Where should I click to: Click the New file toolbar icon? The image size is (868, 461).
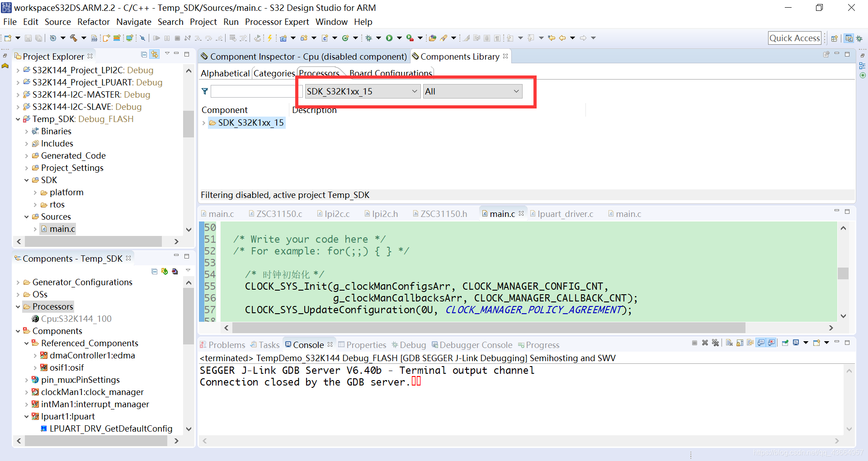click(8, 38)
